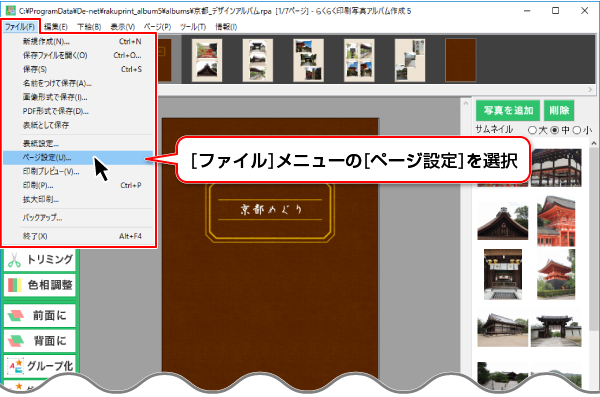600x397 pixels.
Task: Click the 色相調整 color adjustment button
Action: coord(40,285)
